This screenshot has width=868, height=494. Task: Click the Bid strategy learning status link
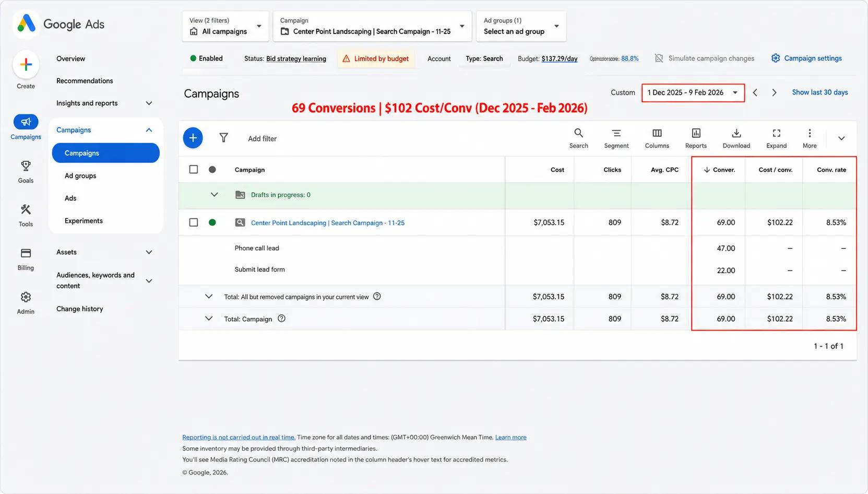pos(296,58)
